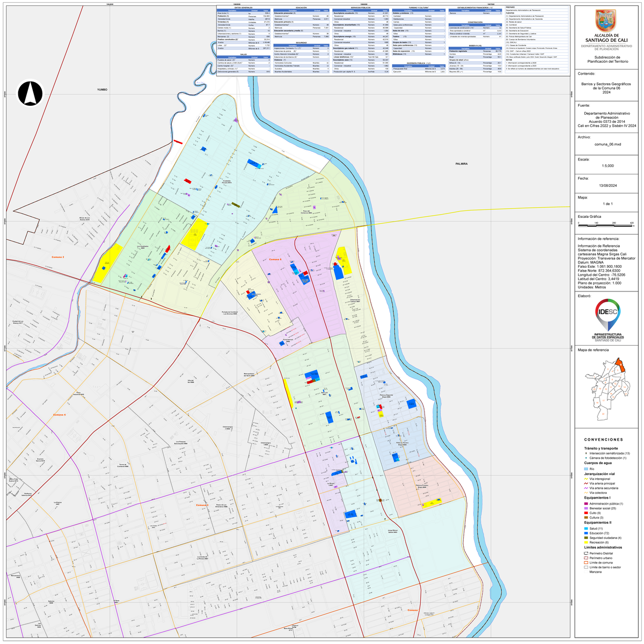
Task: Click the IDESC location pin logo
Action: 607,316
